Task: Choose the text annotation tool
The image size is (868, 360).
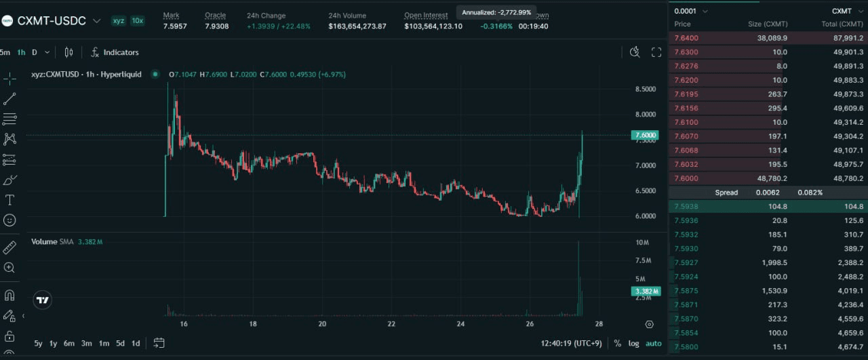Action: coord(9,200)
